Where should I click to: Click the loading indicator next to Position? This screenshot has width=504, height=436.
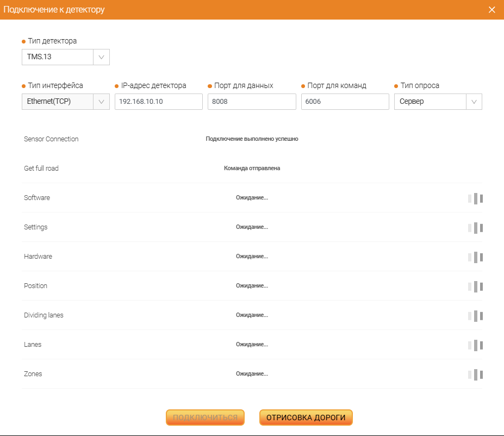(474, 286)
